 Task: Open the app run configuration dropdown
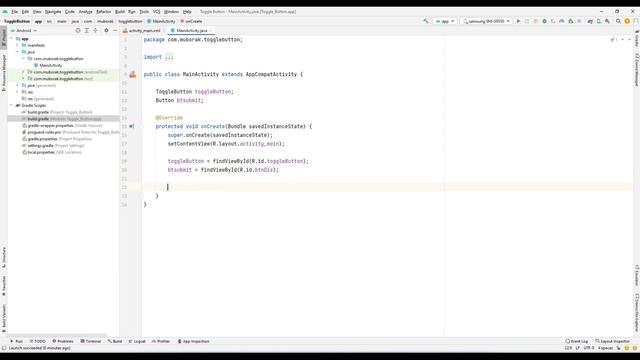click(445, 21)
